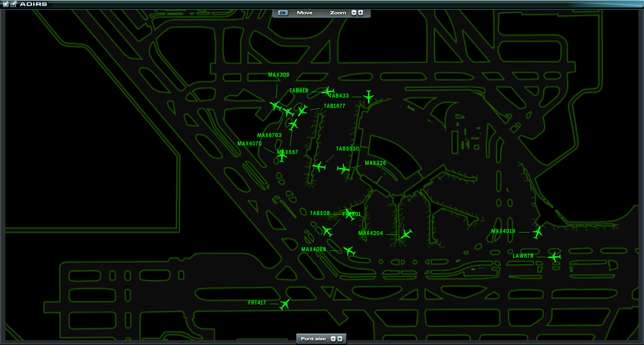Click the leftmost icon in the ADIRS title bar
Viewport: 644px width, 345px height.
[5, 4]
